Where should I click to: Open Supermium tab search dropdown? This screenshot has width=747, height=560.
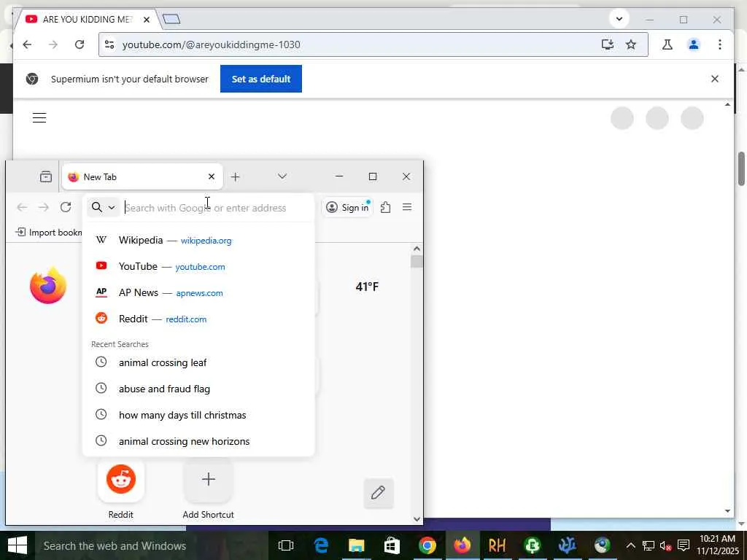tap(619, 19)
